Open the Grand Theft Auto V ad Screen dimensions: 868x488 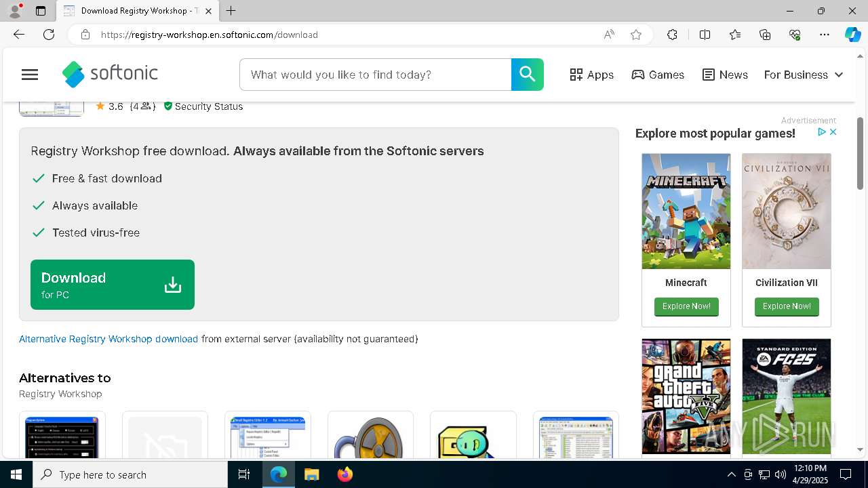[x=686, y=396]
